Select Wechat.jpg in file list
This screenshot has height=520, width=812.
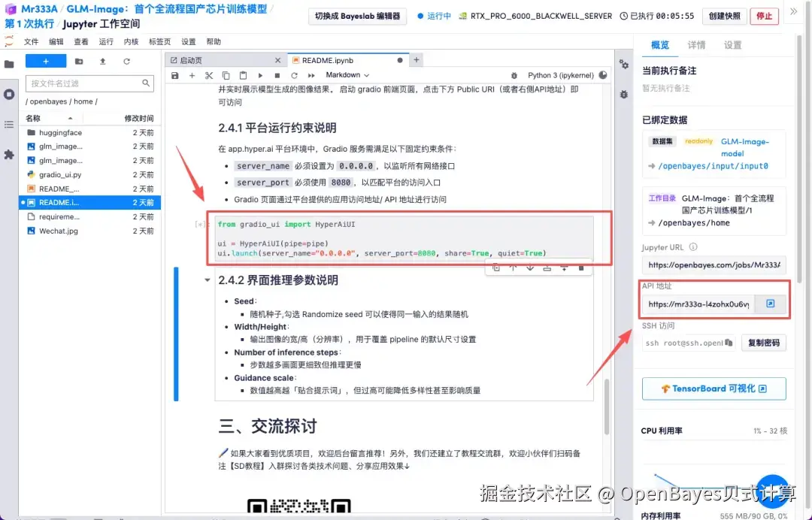(x=89, y=231)
